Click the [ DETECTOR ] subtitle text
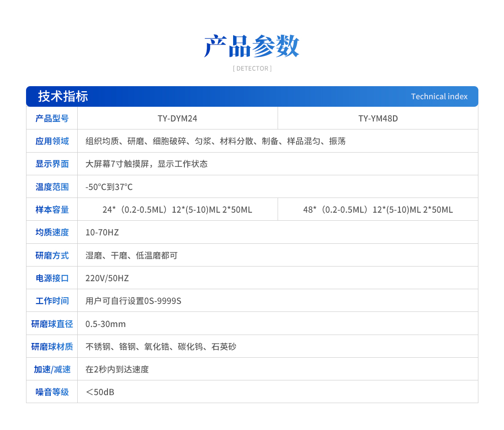Screen dimensions: 504x430 [252, 69]
